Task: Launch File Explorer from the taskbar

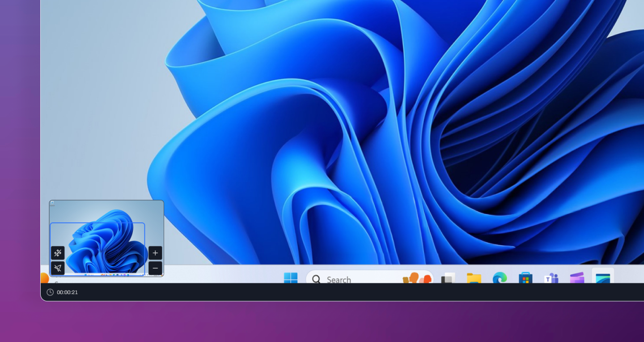Action: [474, 278]
